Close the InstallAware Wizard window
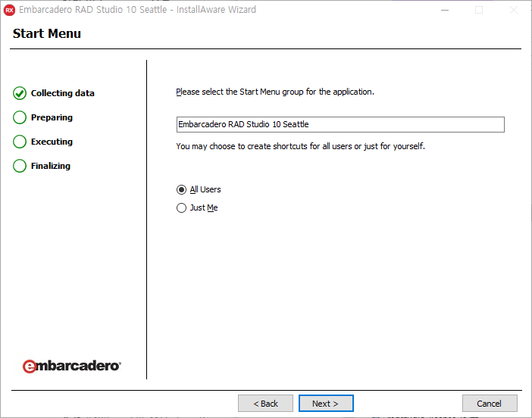Viewport: 532px width, 418px height. 514,10
